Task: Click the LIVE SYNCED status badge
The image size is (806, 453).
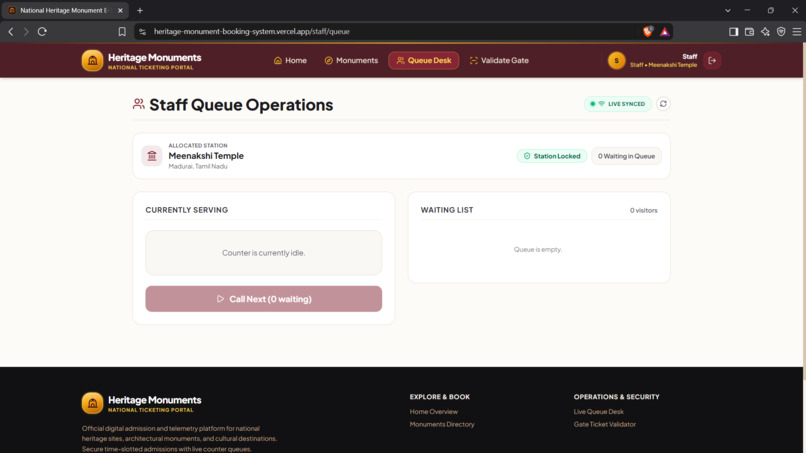Action: click(618, 104)
